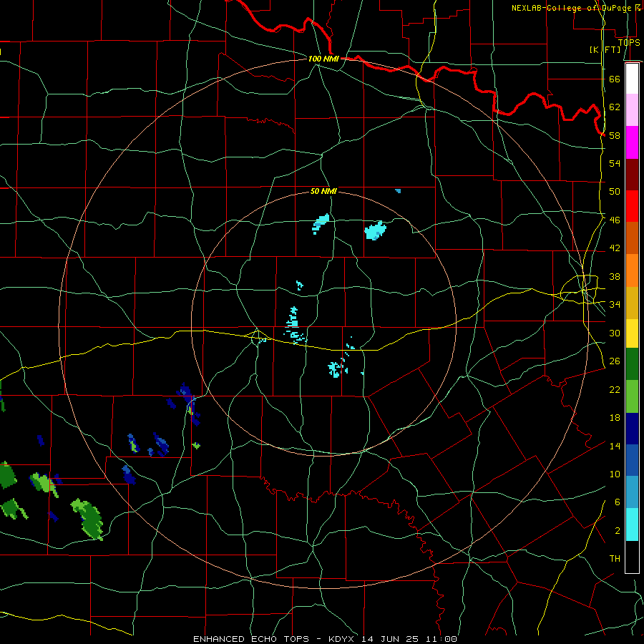This screenshot has width=644, height=644.
Task: Click the dark green 26 kft swatch
Action: coord(632,364)
